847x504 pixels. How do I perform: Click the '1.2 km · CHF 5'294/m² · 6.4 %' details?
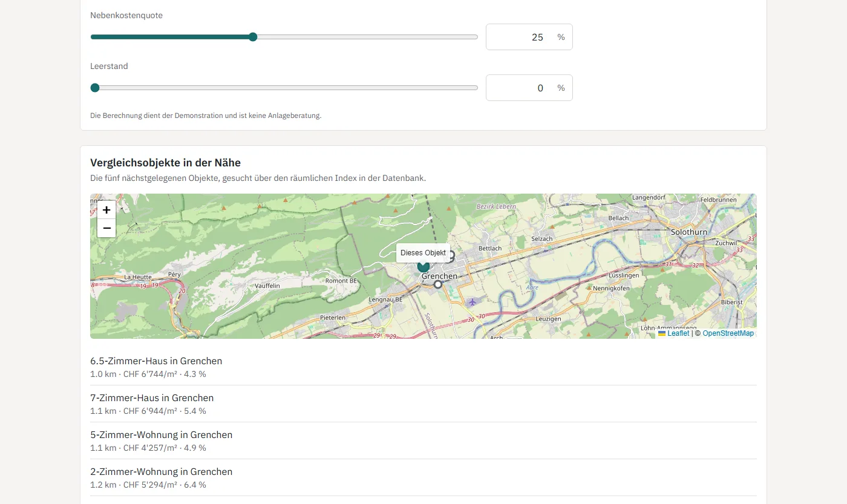coord(148,485)
